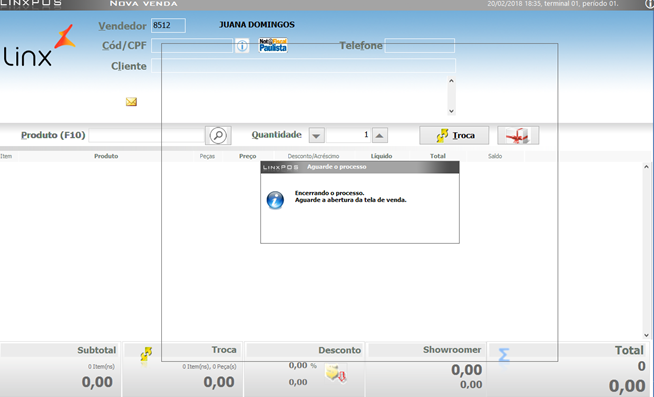Decrease Quantidade with the down arrow
The image size is (654, 397).
point(317,135)
